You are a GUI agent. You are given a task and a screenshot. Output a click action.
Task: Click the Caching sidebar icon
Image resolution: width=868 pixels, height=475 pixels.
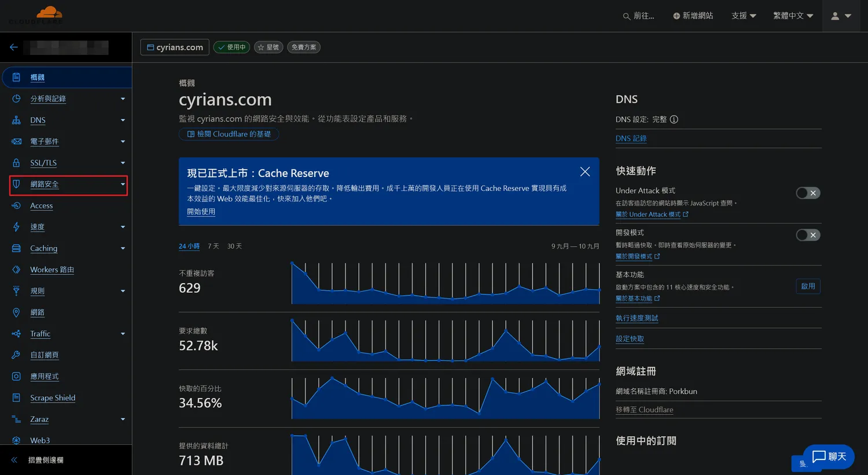16,248
